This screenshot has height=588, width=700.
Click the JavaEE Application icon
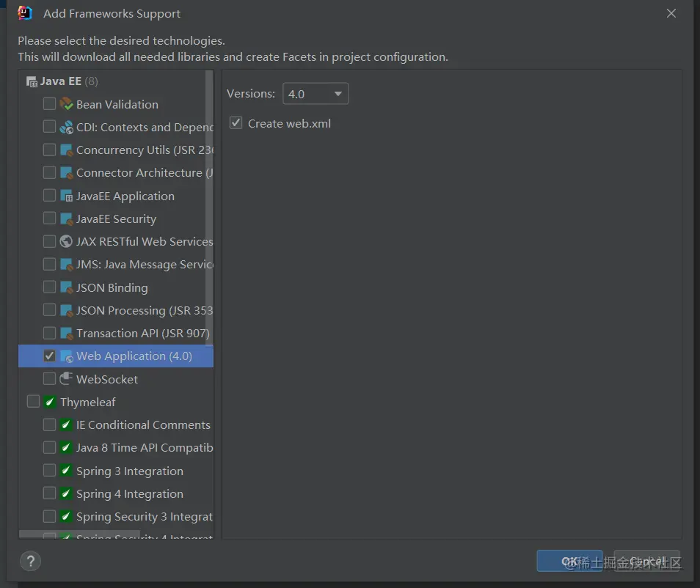pos(66,196)
